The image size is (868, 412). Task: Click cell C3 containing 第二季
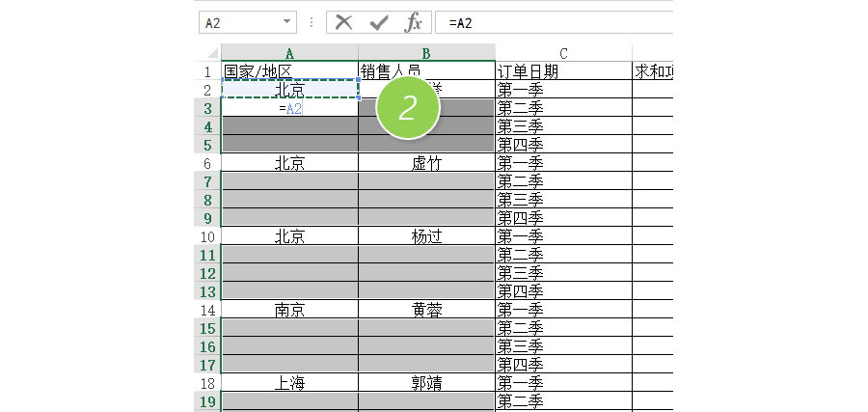[563, 108]
